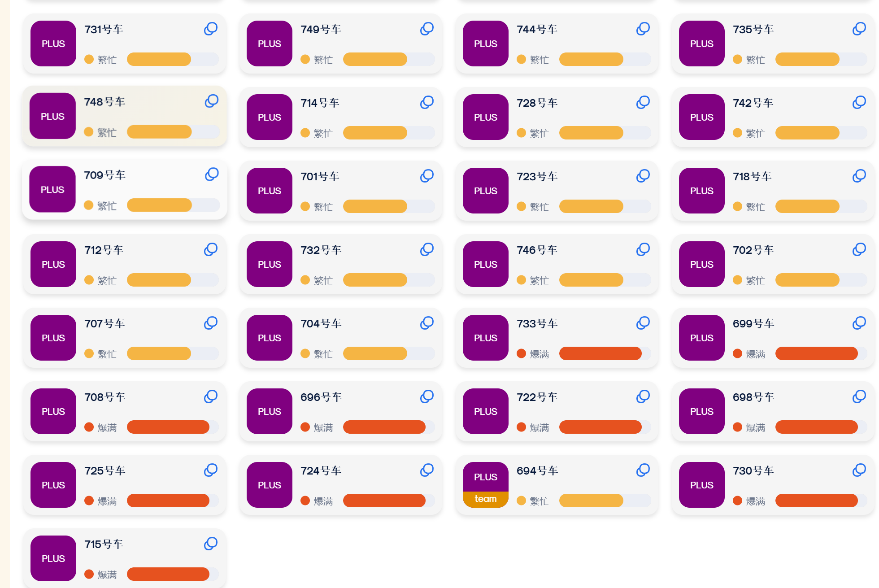Click the copy icon on the 718号车 card
Viewport: 879px width, 588px height.
point(859,176)
